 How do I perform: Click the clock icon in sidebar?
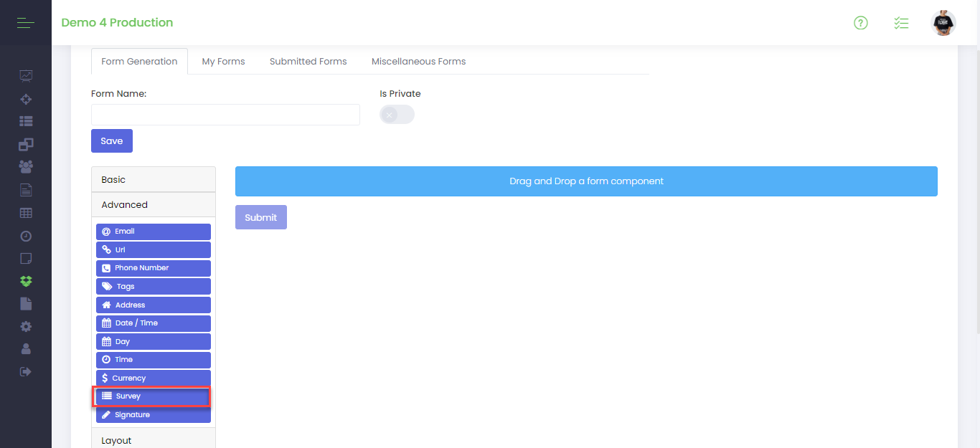click(x=26, y=236)
